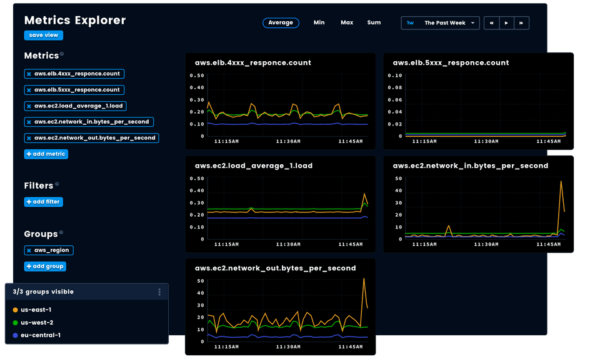The height and width of the screenshot is (364, 600).
Task: Remove the aws.ec2.load_average_1.load metric (x icon)
Action: (29, 106)
